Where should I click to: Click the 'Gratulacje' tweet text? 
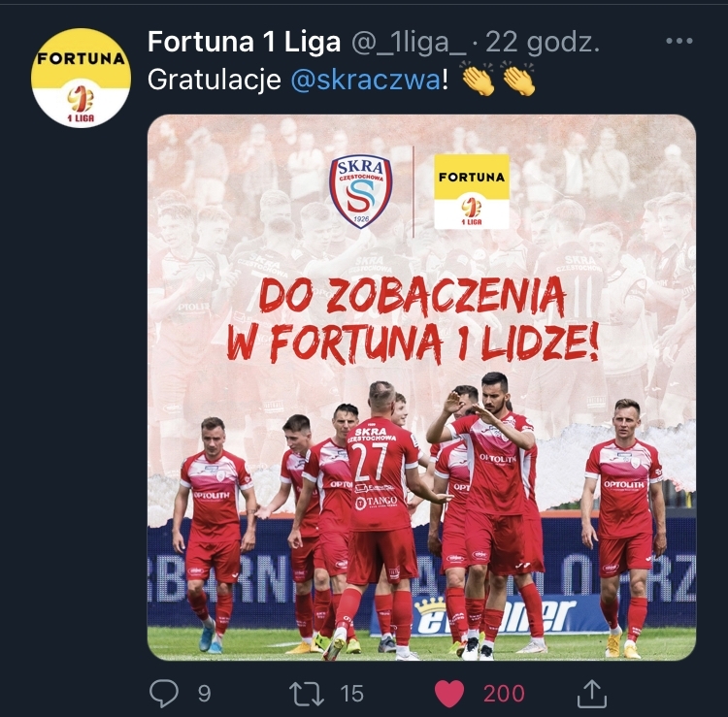pyautogui.click(x=215, y=80)
